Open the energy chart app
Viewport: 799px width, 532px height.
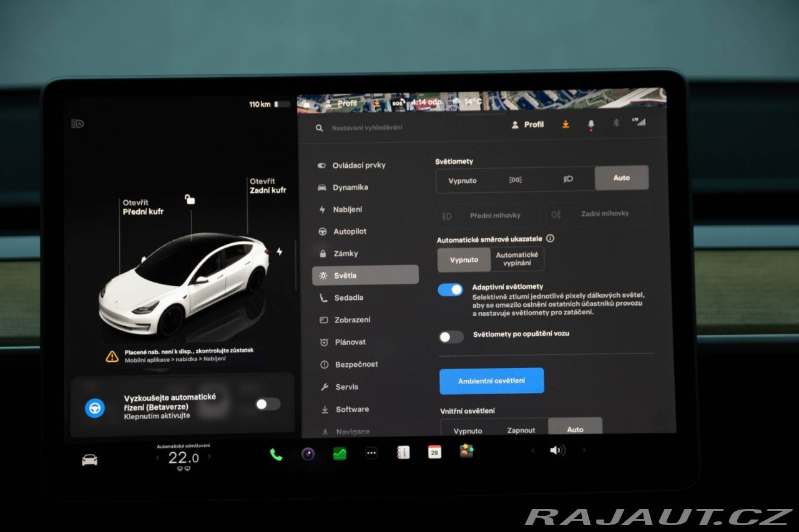(x=340, y=453)
